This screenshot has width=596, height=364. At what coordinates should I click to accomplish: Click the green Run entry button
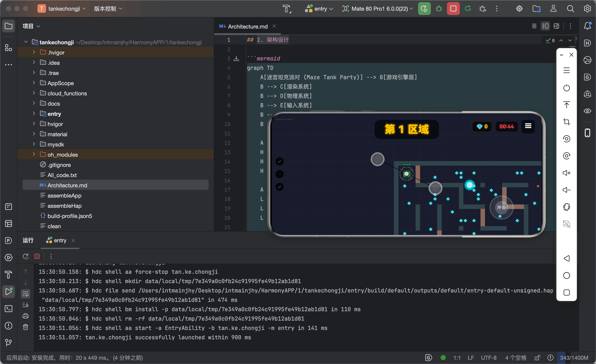[x=424, y=9]
